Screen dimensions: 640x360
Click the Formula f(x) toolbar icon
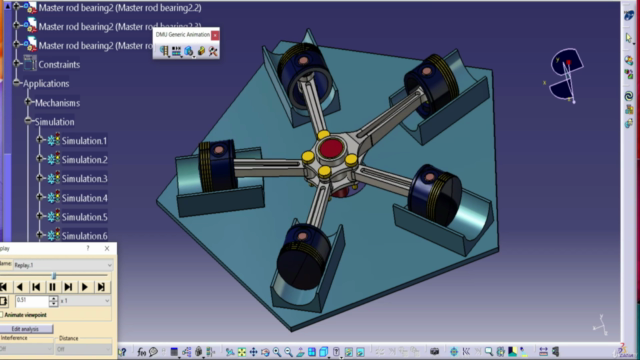point(141,351)
